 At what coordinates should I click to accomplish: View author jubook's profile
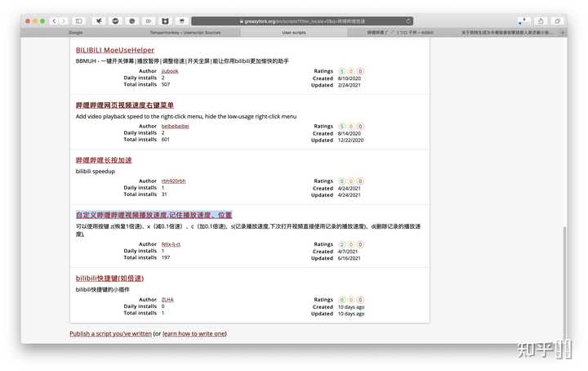[170, 71]
